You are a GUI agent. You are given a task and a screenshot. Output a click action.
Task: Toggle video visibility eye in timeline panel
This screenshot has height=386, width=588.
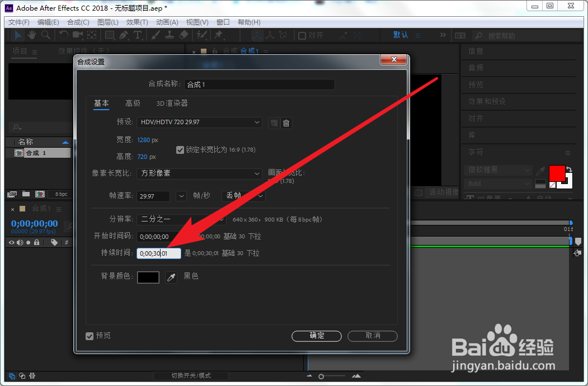(11, 242)
